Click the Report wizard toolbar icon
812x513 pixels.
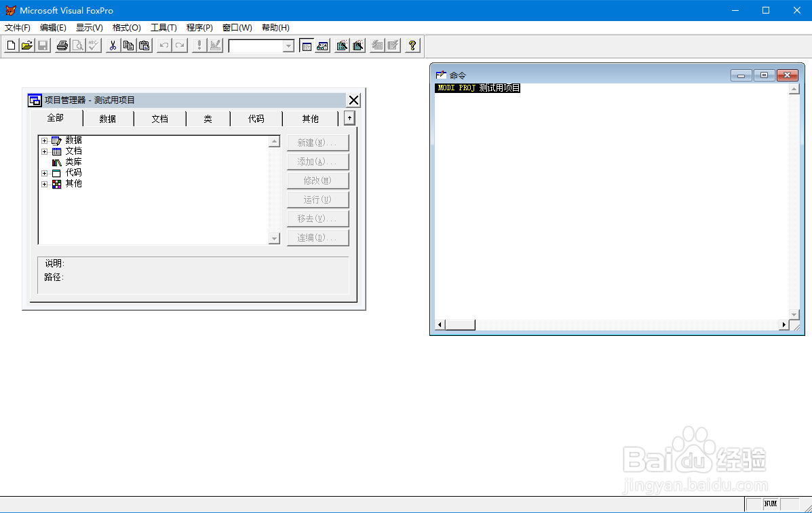pyautogui.click(x=358, y=45)
